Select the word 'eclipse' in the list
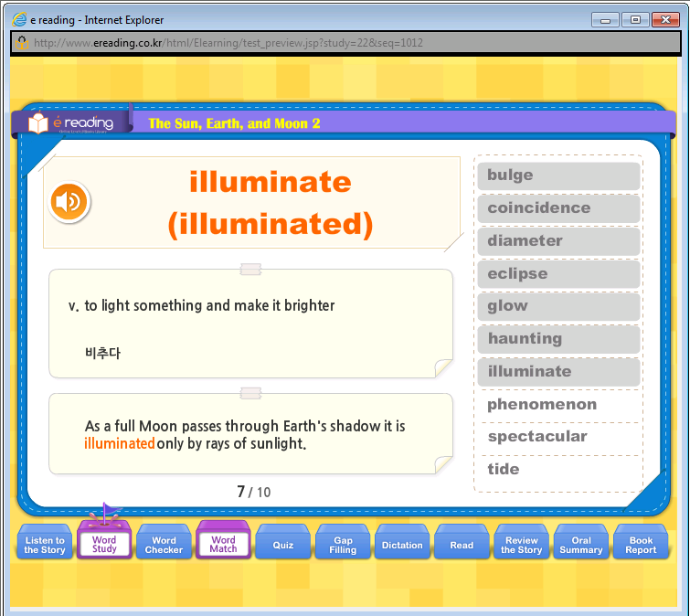This screenshot has width=690, height=616. (x=558, y=273)
